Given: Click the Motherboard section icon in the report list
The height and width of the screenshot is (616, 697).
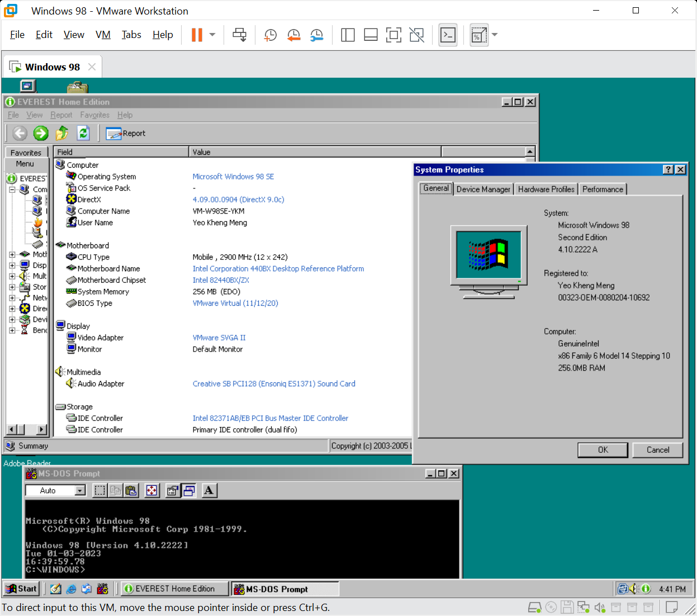Looking at the screenshot, I should pos(61,245).
